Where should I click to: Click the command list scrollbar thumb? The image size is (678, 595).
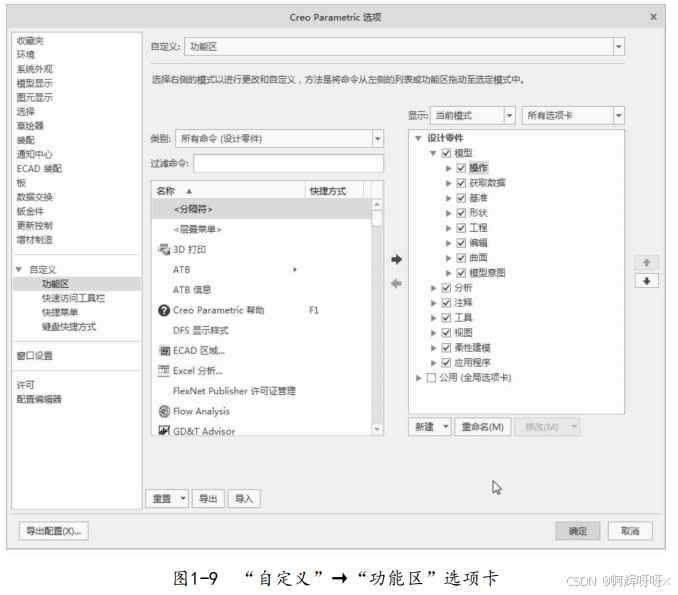(377, 218)
